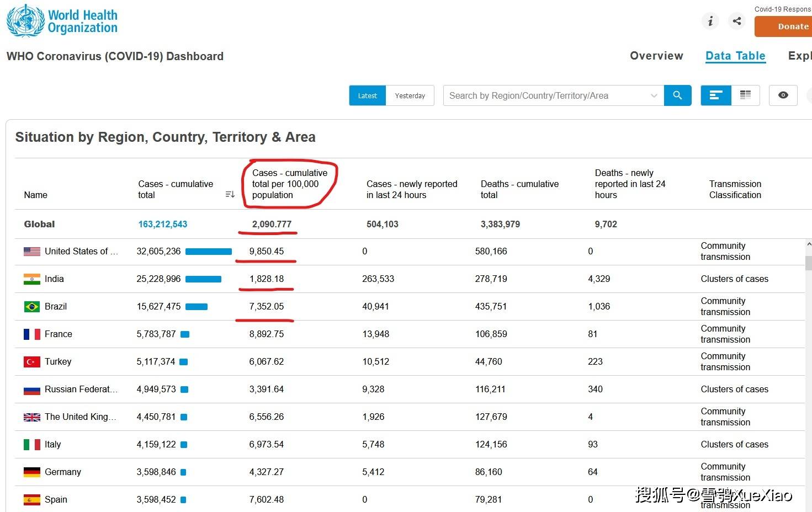Click the sort icon for cumulative cases

(x=230, y=194)
